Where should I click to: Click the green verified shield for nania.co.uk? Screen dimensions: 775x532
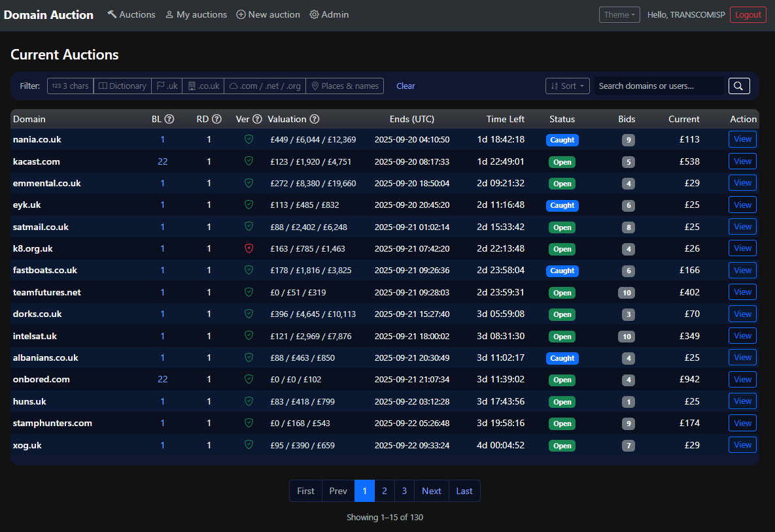point(249,139)
